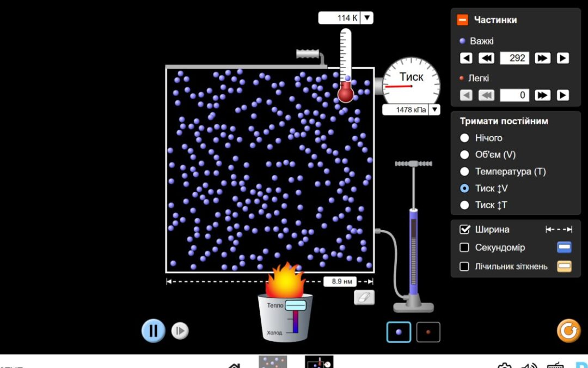Add many heavy particles with double arrow

coord(542,58)
